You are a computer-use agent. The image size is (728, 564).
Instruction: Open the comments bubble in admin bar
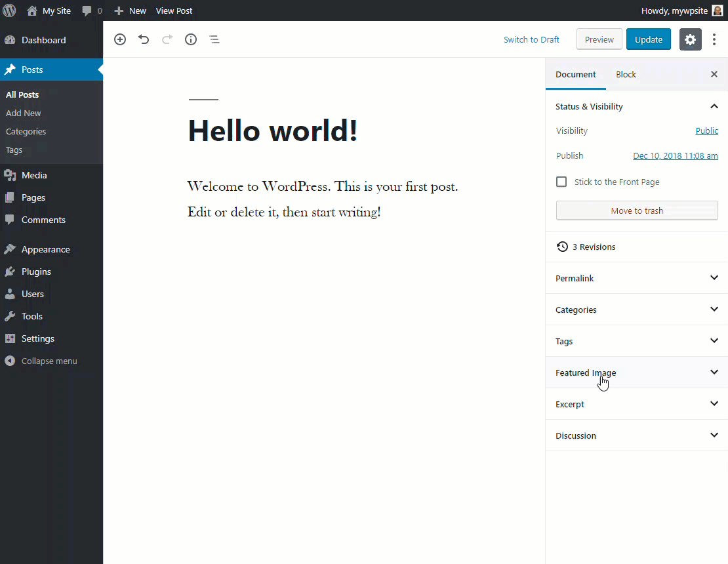(92, 10)
